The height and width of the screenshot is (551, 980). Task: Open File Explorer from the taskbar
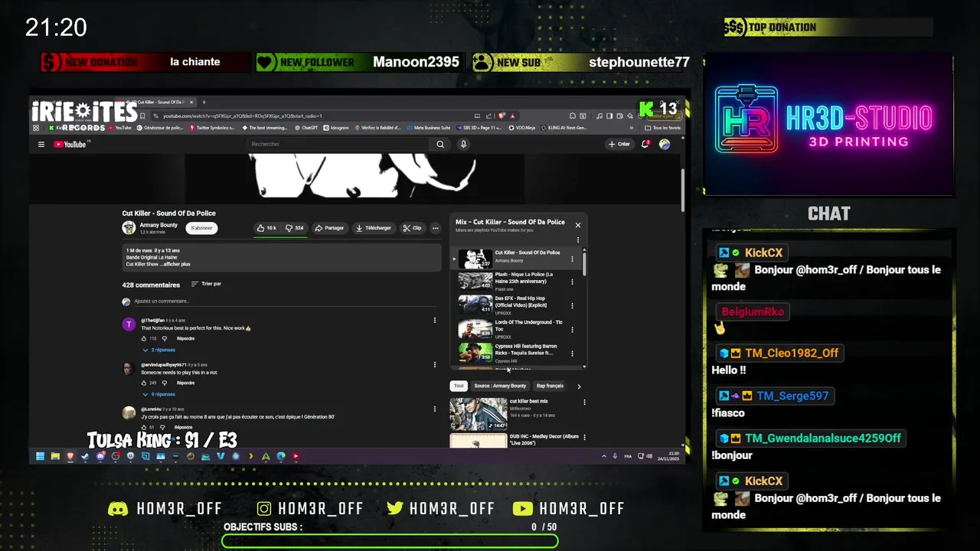(x=55, y=456)
